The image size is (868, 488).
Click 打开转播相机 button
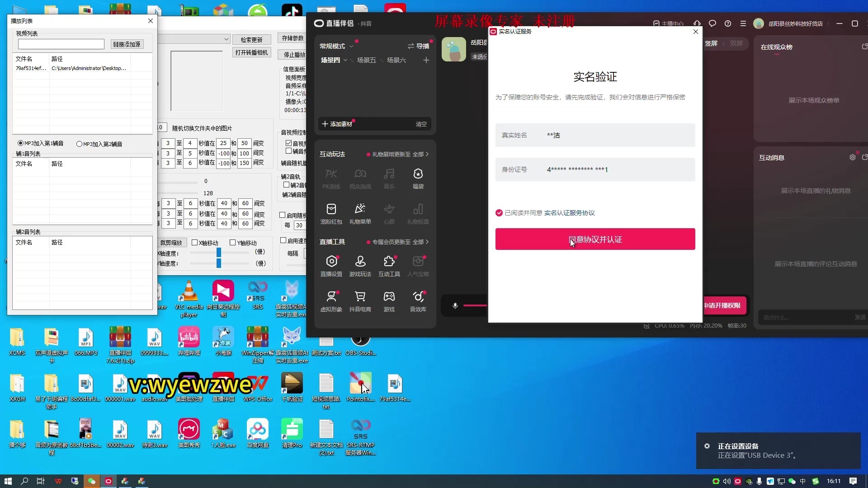click(251, 52)
